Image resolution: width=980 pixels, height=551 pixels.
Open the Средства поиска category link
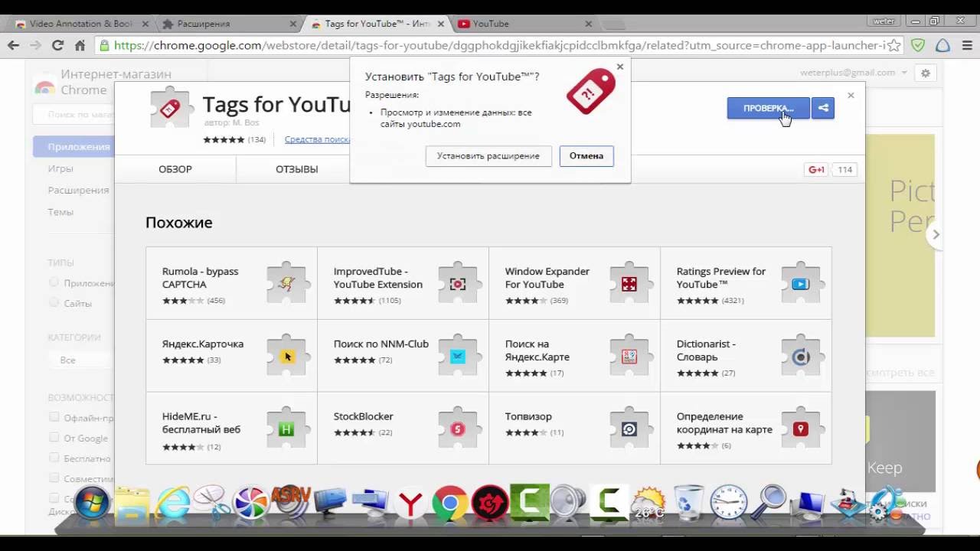pyautogui.click(x=317, y=139)
